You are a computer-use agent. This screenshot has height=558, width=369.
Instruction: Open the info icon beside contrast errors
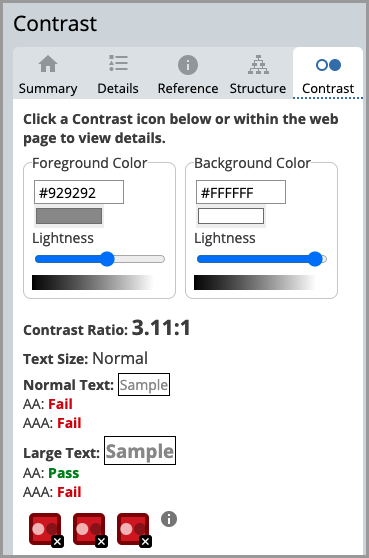[169, 519]
